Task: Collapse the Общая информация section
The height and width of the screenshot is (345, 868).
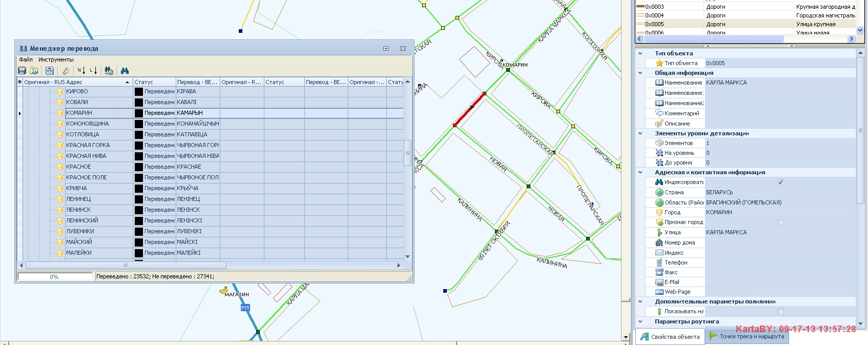Action: point(640,73)
